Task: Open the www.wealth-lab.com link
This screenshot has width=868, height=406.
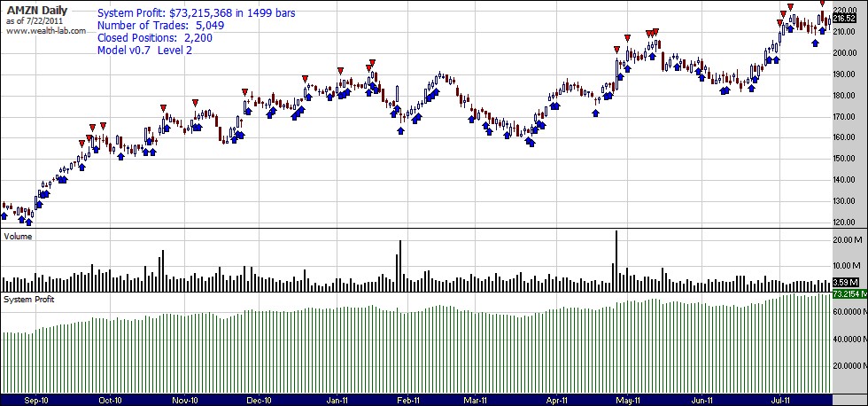Action: click(46, 30)
